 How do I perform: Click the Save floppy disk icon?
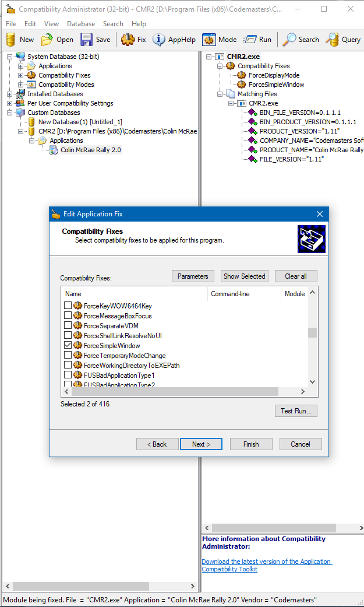click(x=86, y=40)
